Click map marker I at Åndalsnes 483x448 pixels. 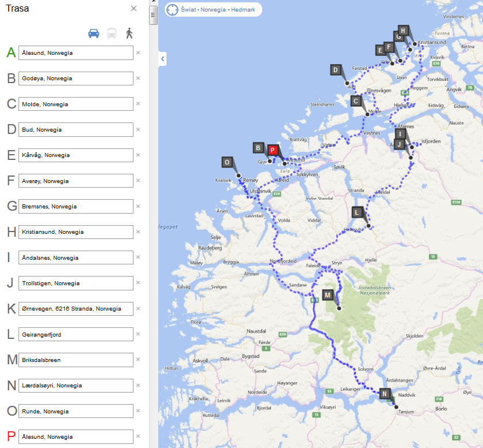(400, 134)
